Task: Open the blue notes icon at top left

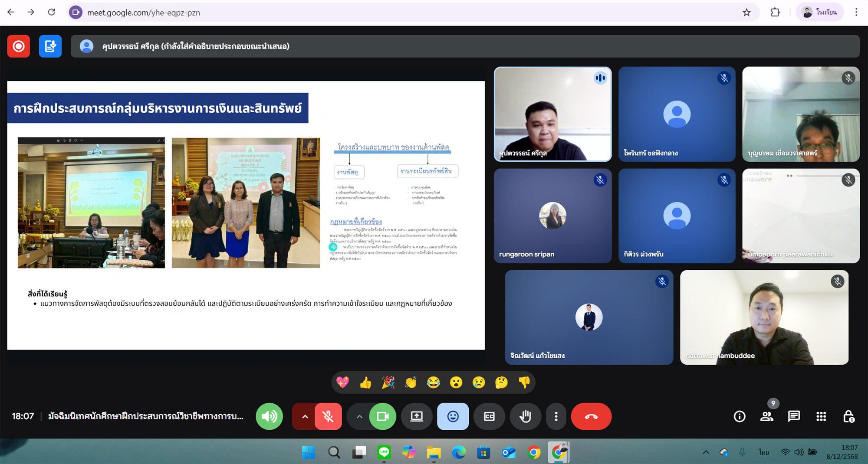Action: click(x=50, y=46)
